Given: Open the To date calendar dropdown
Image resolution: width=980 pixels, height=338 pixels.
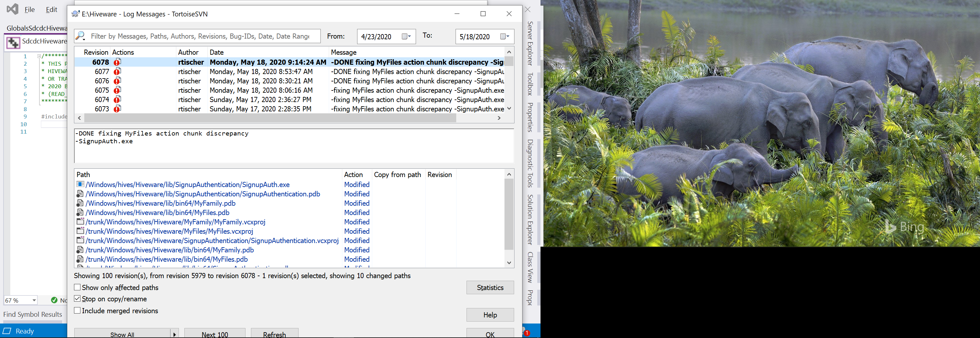Looking at the screenshot, I should 504,37.
